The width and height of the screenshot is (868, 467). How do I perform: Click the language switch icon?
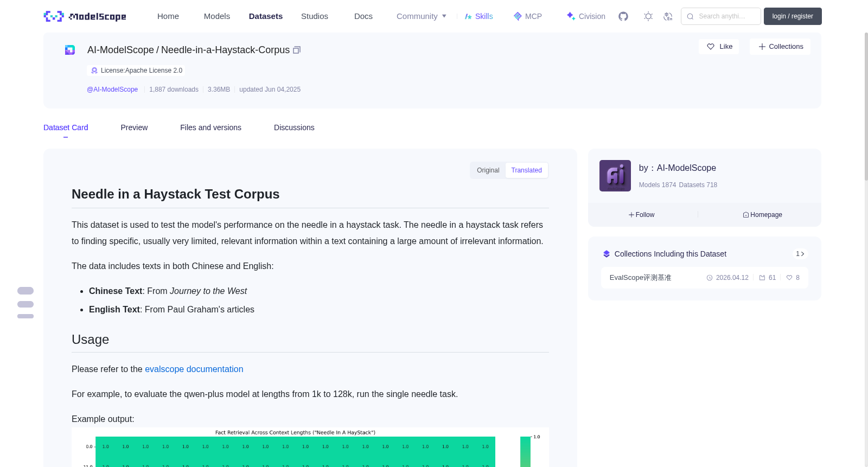(668, 16)
